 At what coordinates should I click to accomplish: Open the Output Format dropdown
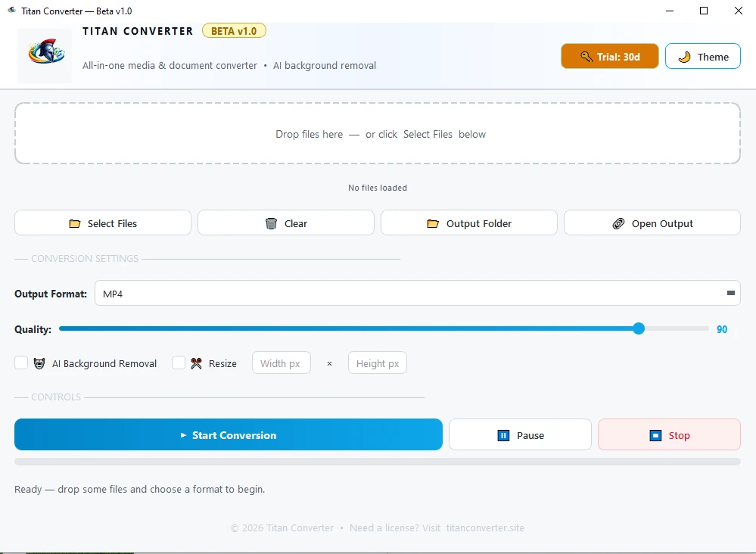418,293
